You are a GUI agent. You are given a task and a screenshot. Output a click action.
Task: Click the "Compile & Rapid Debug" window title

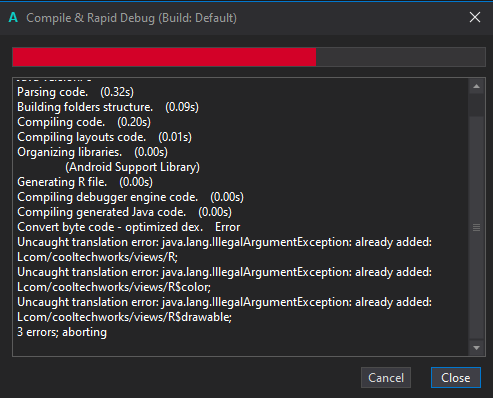131,18
